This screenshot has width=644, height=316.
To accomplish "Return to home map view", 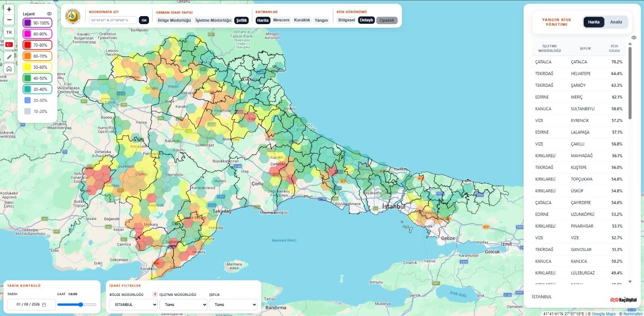I will point(9,69).
